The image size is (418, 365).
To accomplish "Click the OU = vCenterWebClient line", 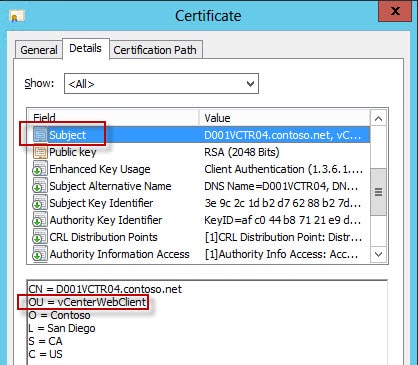I will 87,302.
